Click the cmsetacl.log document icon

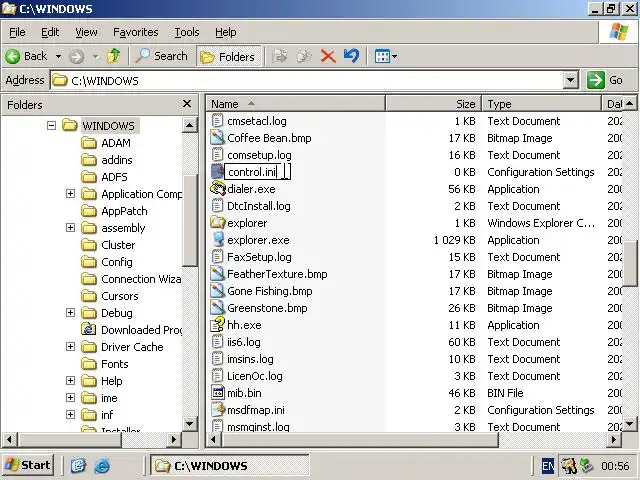(218, 120)
